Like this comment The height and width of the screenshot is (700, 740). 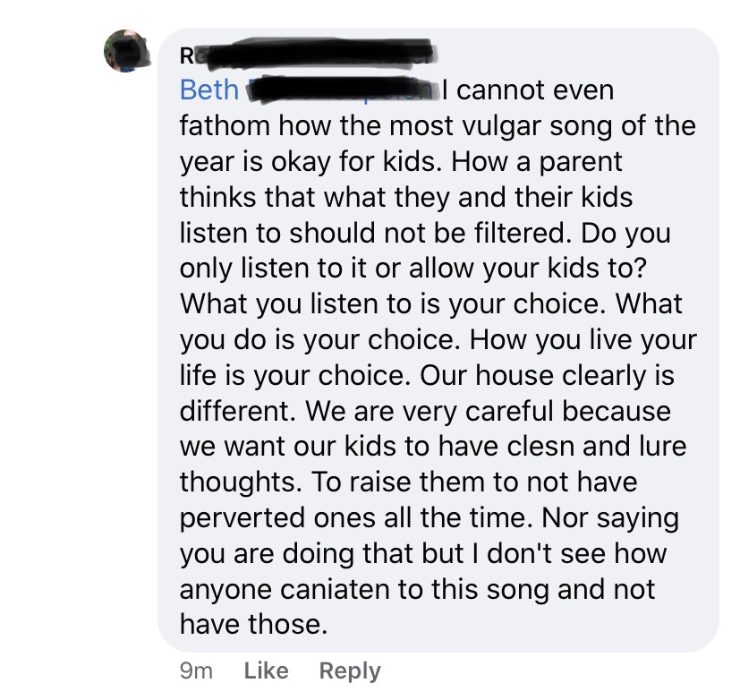tap(266, 670)
